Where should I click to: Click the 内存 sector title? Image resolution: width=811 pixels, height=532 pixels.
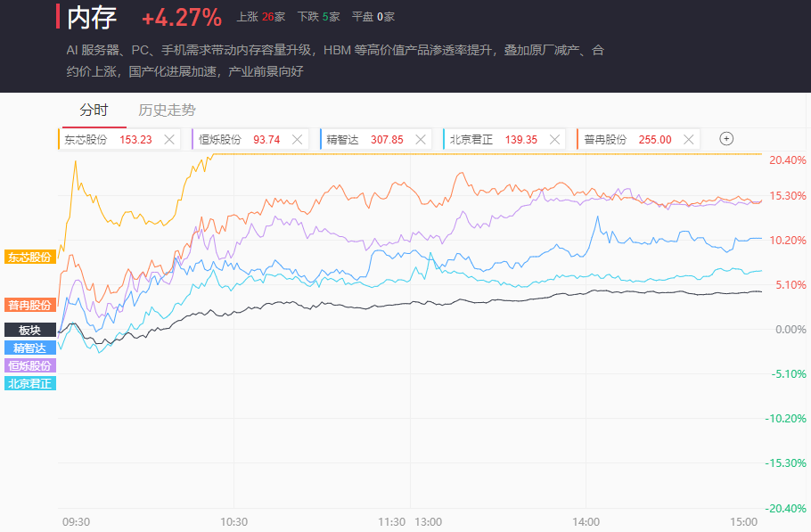pyautogui.click(x=92, y=17)
